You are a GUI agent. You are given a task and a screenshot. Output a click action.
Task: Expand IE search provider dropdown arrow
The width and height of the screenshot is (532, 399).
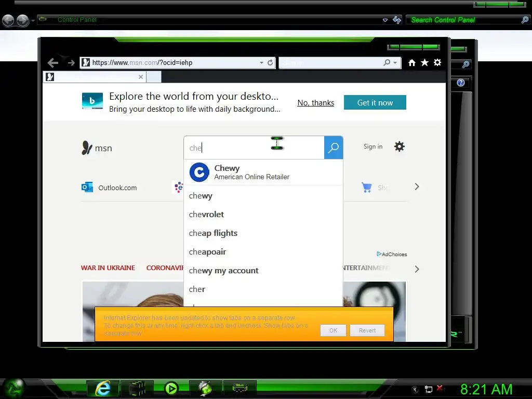pyautogui.click(x=395, y=63)
